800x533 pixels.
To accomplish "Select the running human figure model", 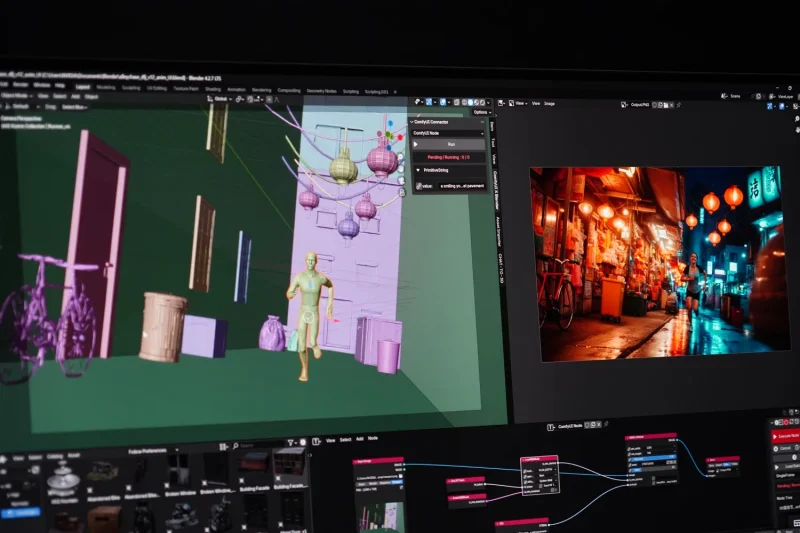I will tap(309, 316).
